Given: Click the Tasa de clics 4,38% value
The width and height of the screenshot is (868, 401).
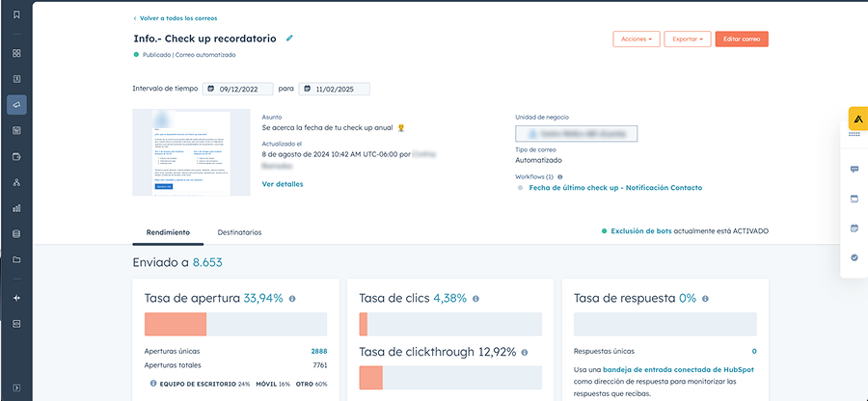Looking at the screenshot, I should pos(450,299).
